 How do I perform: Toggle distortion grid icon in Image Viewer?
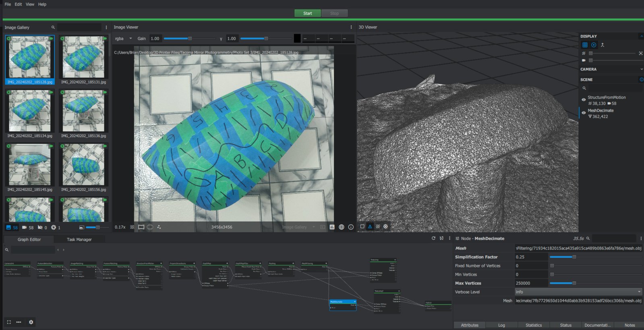click(141, 227)
